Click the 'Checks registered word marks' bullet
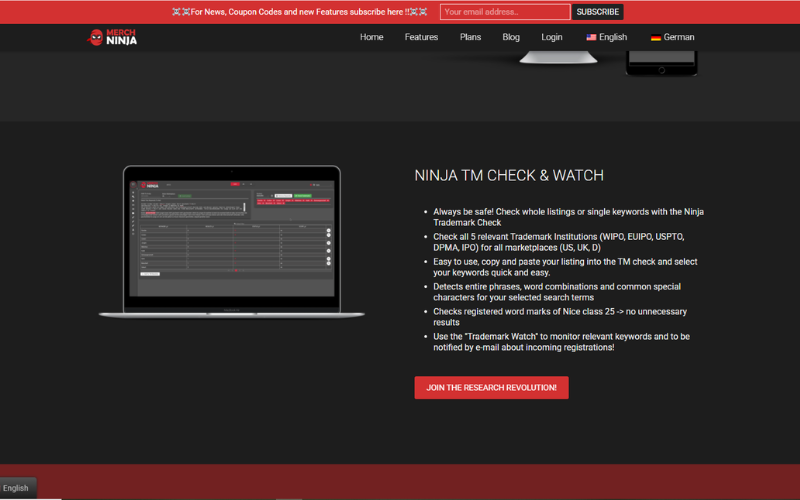 560,317
